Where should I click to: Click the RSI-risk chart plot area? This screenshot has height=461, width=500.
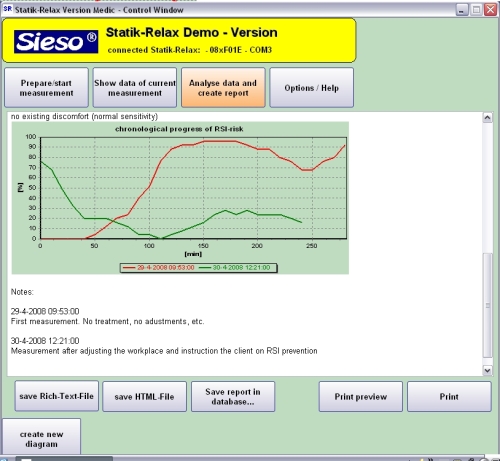tap(193, 188)
